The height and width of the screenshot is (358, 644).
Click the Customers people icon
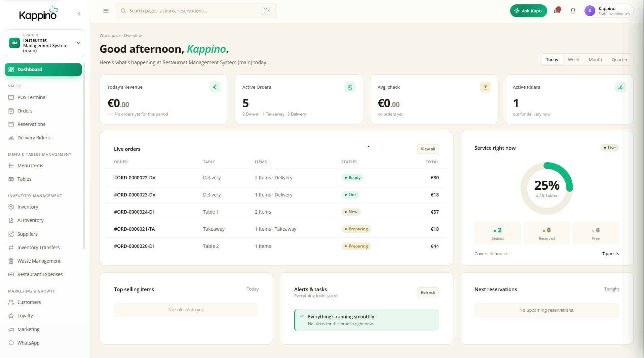pyautogui.click(x=11, y=302)
